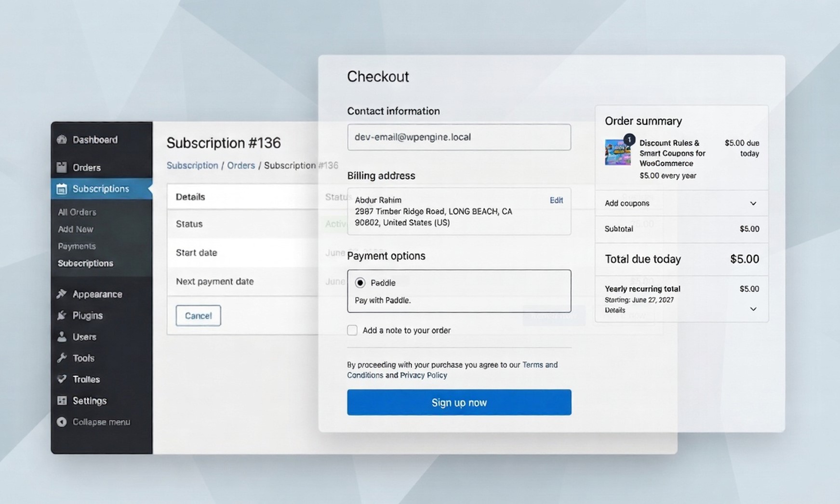Open the Privacy Policy link
The width and height of the screenshot is (840, 504).
424,375
